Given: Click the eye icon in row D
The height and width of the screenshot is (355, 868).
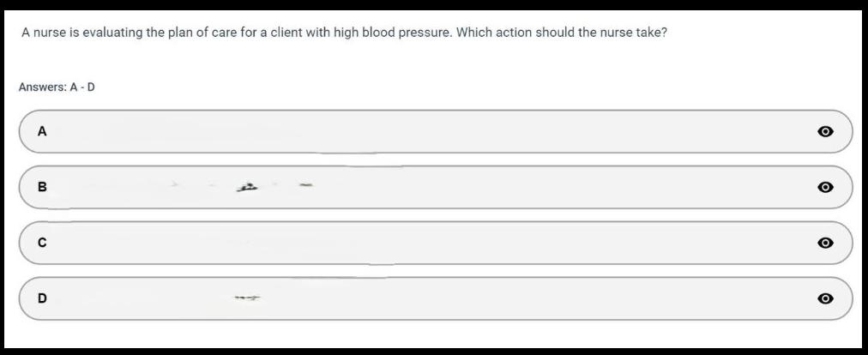Looking at the screenshot, I should [x=825, y=298].
